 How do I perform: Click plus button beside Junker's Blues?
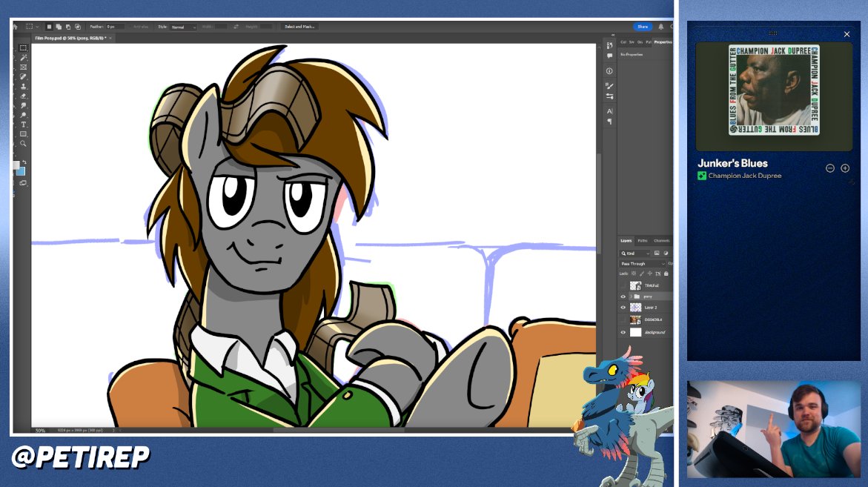(x=845, y=168)
